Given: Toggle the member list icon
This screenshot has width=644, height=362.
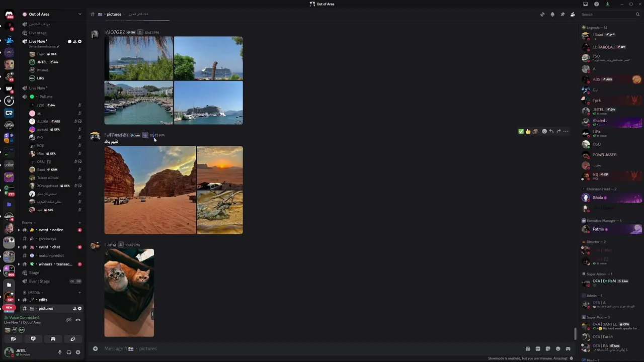Looking at the screenshot, I should (573, 15).
